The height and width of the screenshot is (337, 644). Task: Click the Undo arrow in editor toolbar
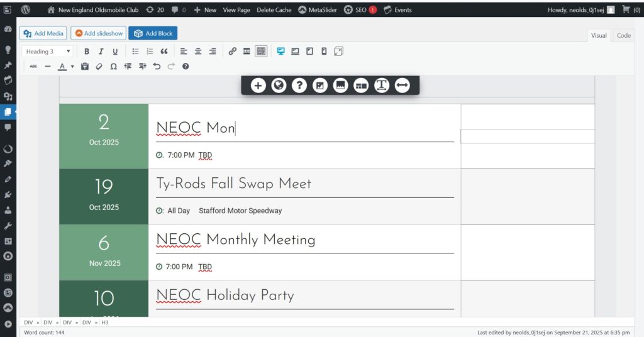(x=157, y=66)
